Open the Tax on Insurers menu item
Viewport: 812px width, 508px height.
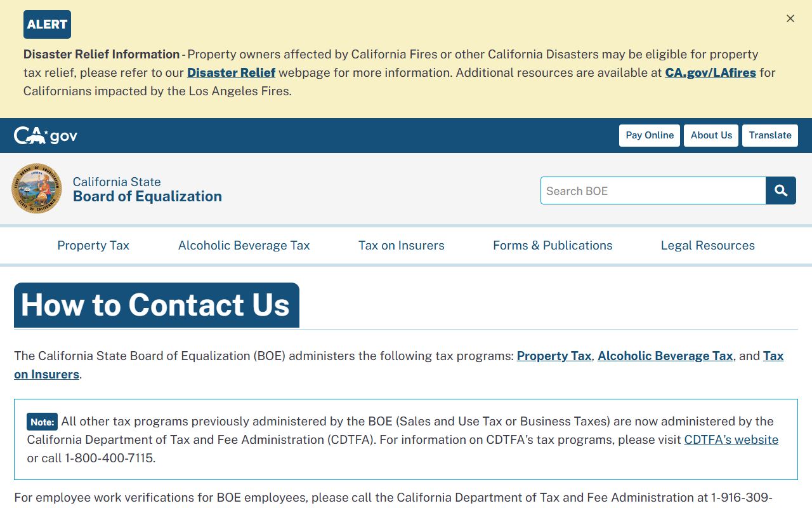[x=402, y=246]
